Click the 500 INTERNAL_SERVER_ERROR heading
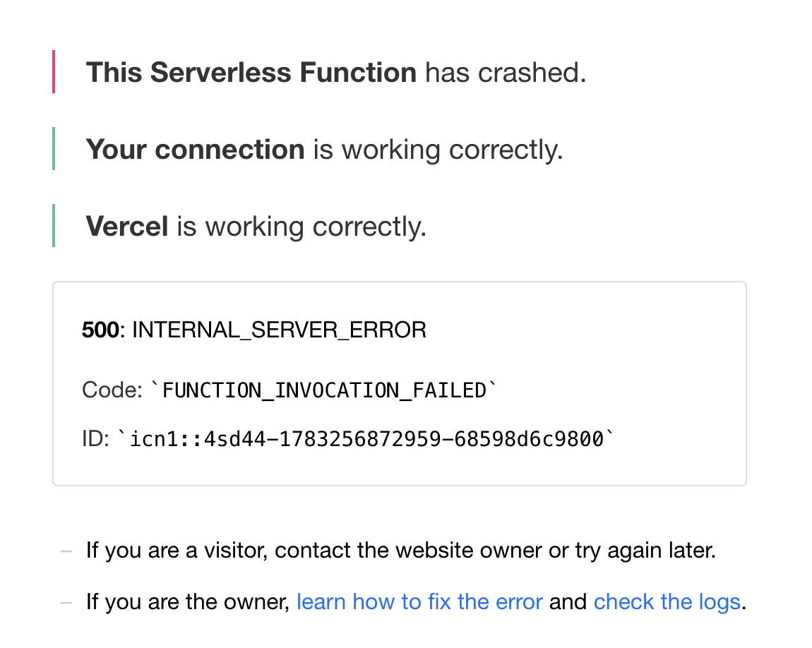Screen dimensions: 812x648 coord(254,330)
